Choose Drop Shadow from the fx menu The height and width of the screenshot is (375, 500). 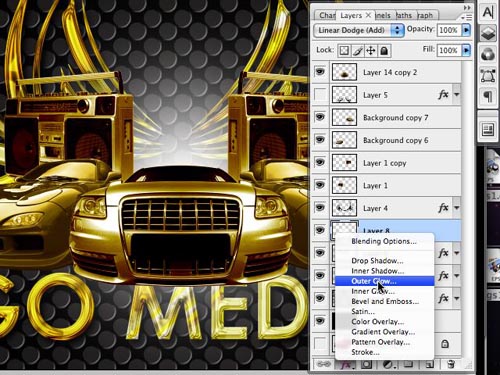click(x=384, y=261)
